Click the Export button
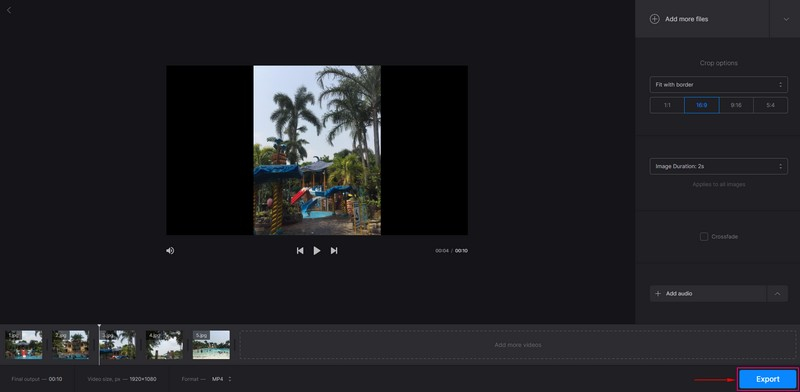 click(x=767, y=379)
